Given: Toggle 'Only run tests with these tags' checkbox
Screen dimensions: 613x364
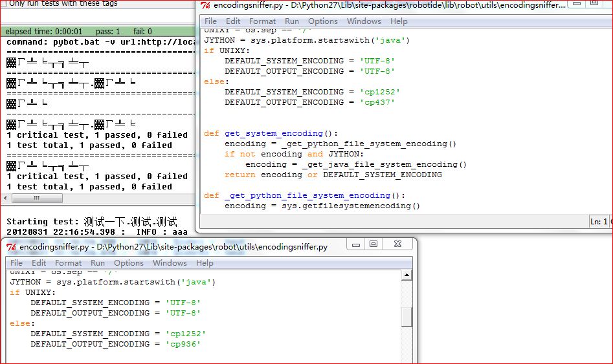Looking at the screenshot, I should (x=3, y=3).
